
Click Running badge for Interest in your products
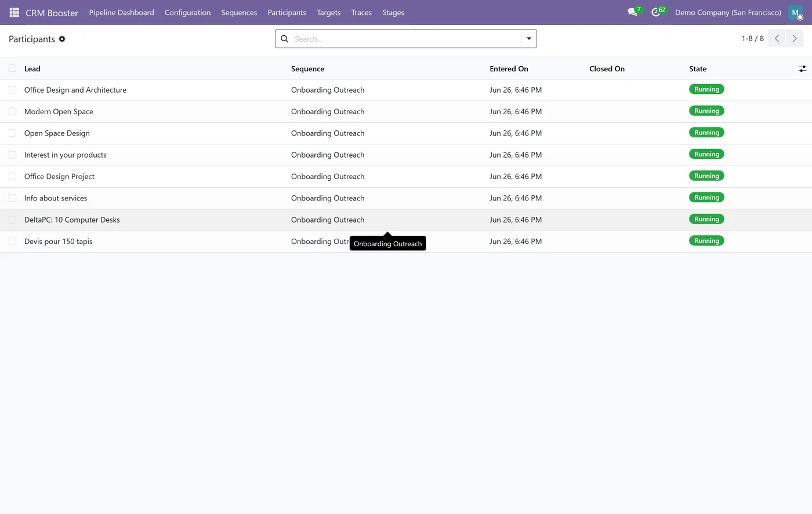pyautogui.click(x=706, y=154)
